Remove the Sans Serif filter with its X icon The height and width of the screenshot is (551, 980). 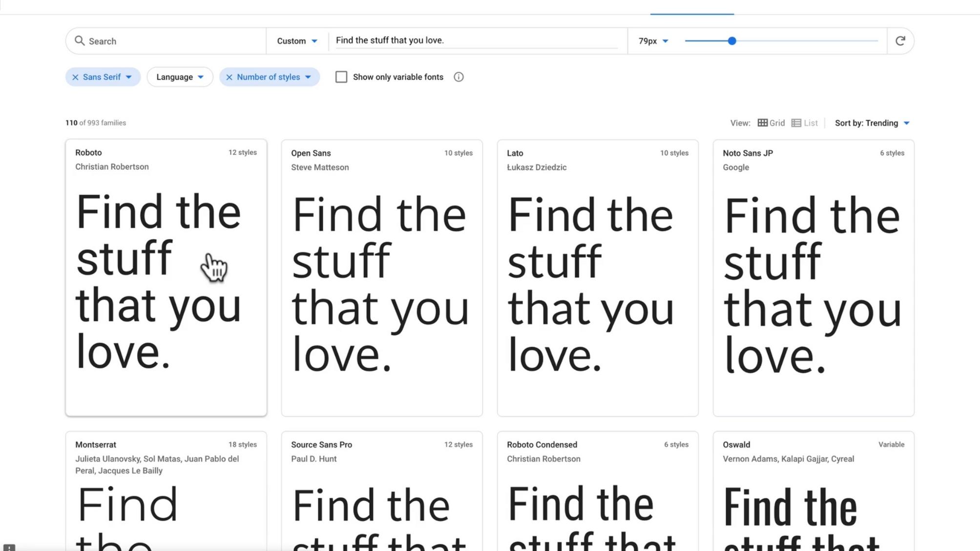(x=75, y=77)
